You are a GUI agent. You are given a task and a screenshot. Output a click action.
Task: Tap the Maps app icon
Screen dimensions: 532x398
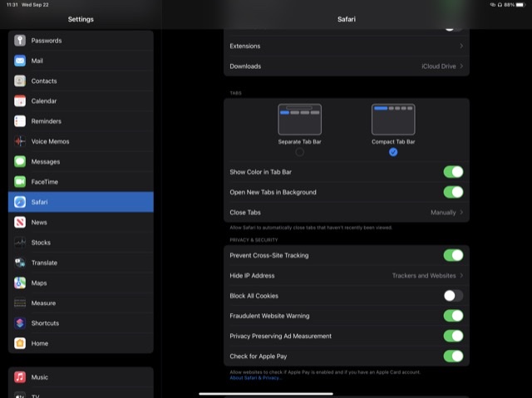20,283
